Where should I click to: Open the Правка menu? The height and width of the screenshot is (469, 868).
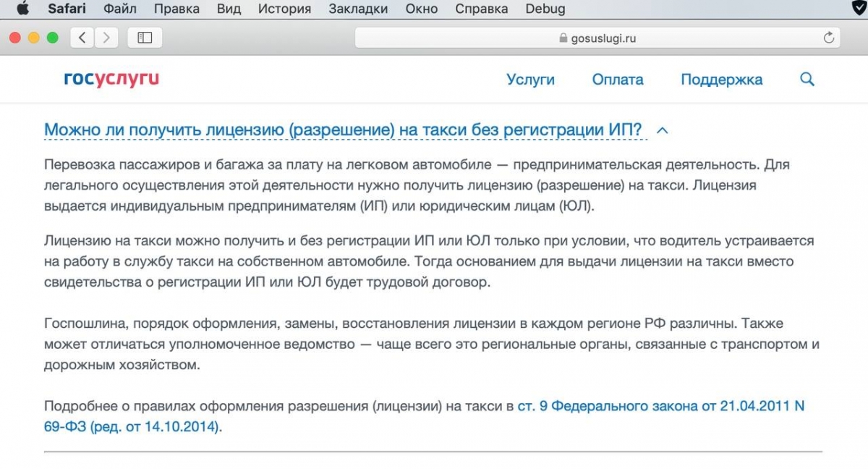(177, 9)
